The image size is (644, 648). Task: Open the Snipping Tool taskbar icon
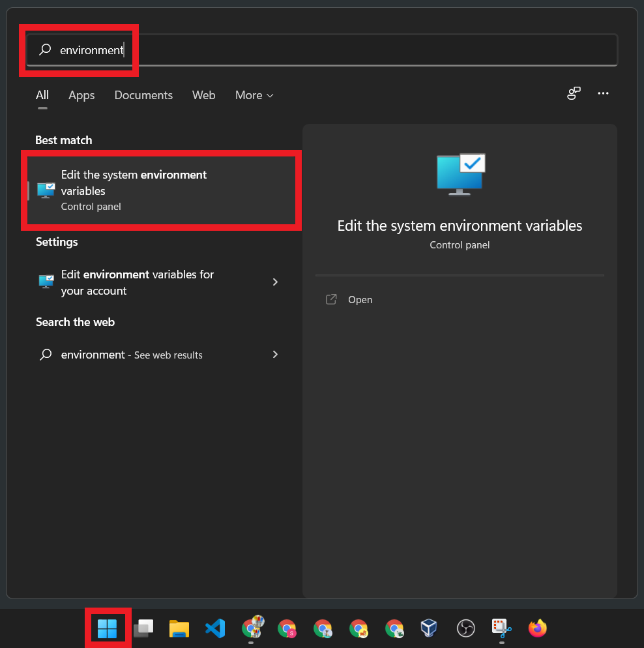pyautogui.click(x=501, y=628)
